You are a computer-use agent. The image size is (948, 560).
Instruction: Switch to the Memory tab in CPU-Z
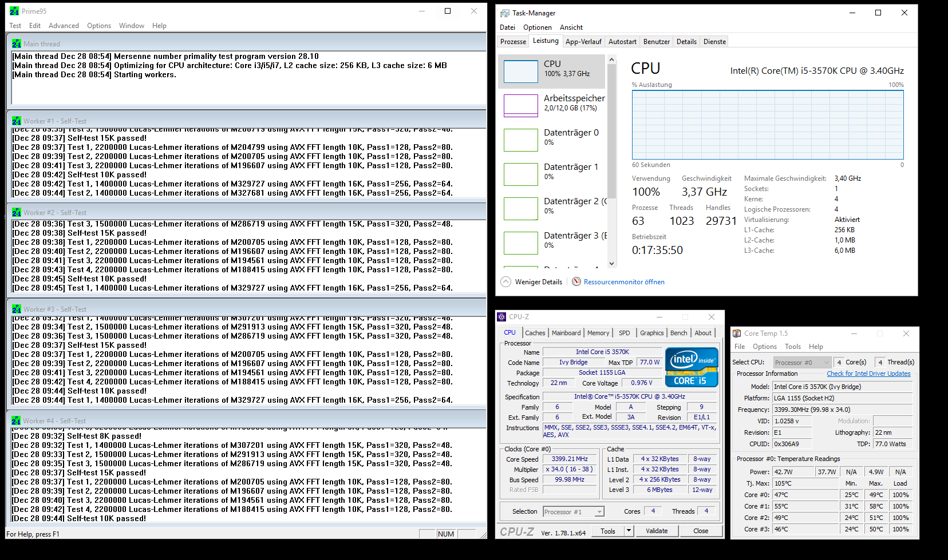pyautogui.click(x=598, y=333)
